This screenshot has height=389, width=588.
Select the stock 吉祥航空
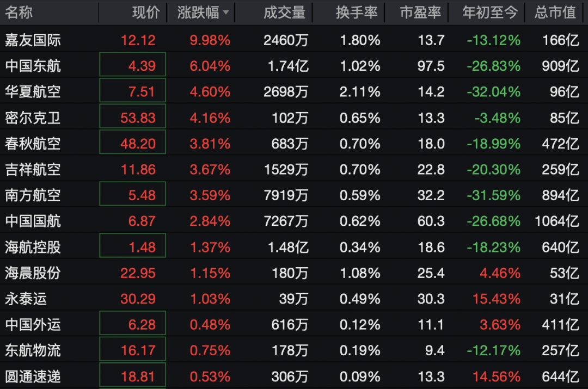coord(33,169)
